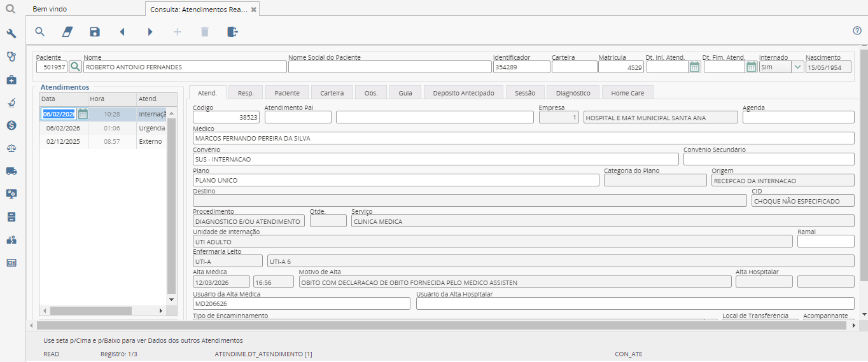This screenshot has height=362, width=868.
Task: Click the search magnifier in the toolbar
Action: (39, 32)
